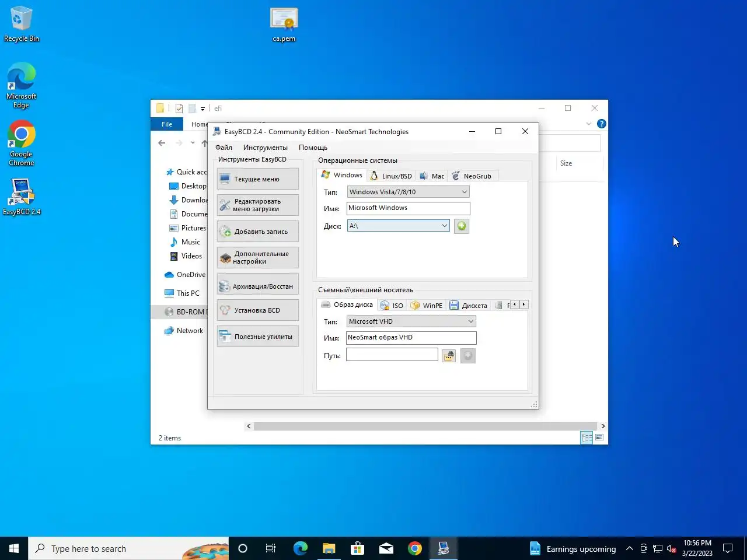Switch Explorer to details view icon

tap(587, 437)
